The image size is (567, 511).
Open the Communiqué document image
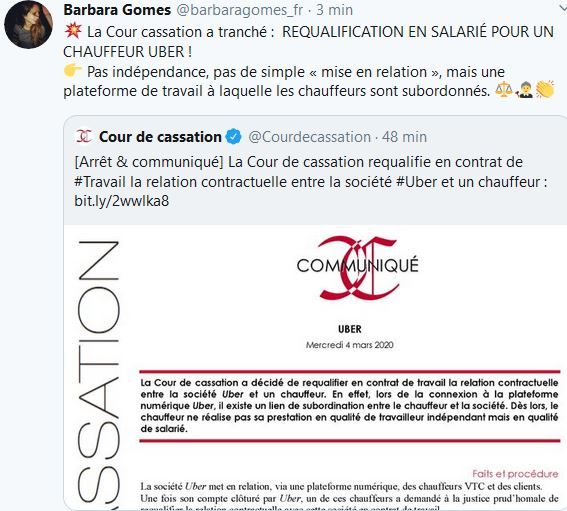315,367
